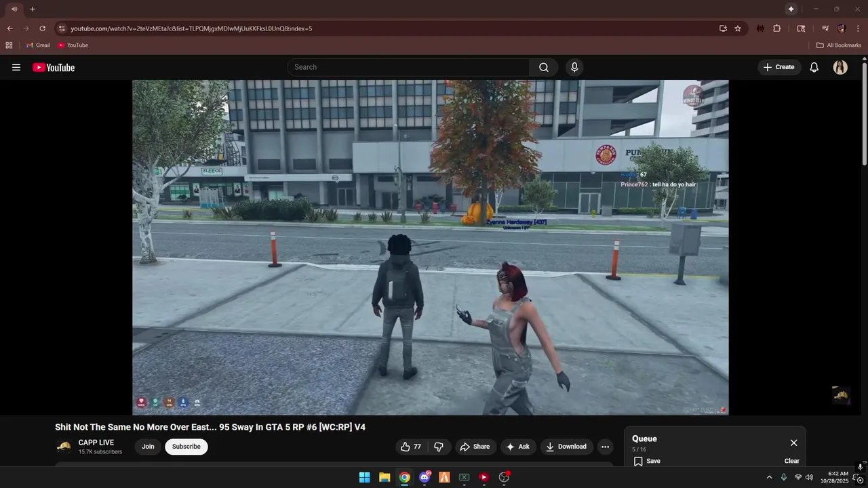868x488 pixels.
Task: Click the Gemini sparkle icon in title bar
Action: pos(791,9)
